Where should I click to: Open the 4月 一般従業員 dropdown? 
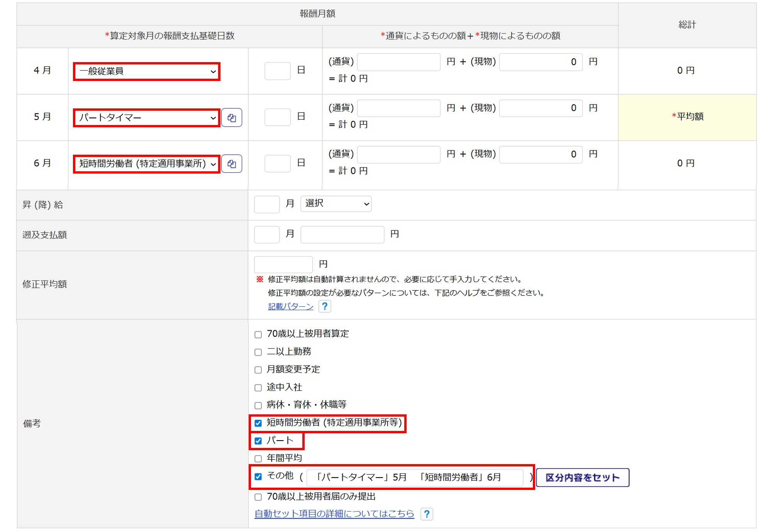click(x=147, y=71)
